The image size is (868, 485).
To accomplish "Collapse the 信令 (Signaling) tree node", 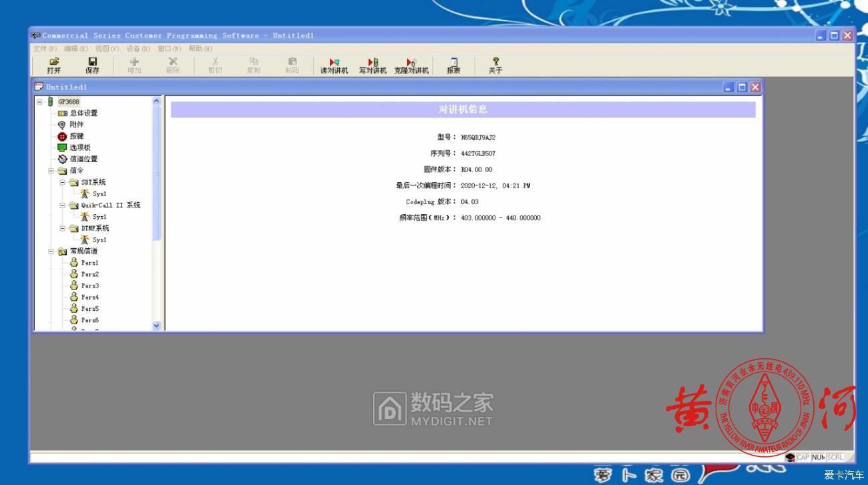I will 50,170.
